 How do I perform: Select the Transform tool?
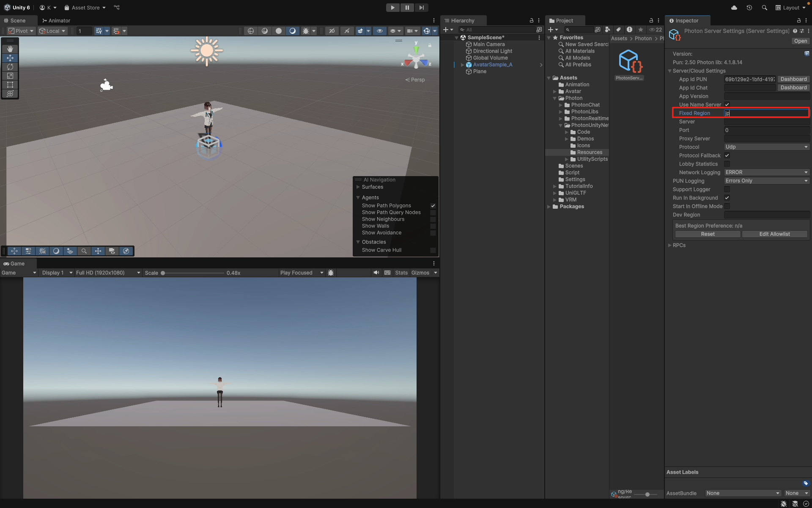10,94
